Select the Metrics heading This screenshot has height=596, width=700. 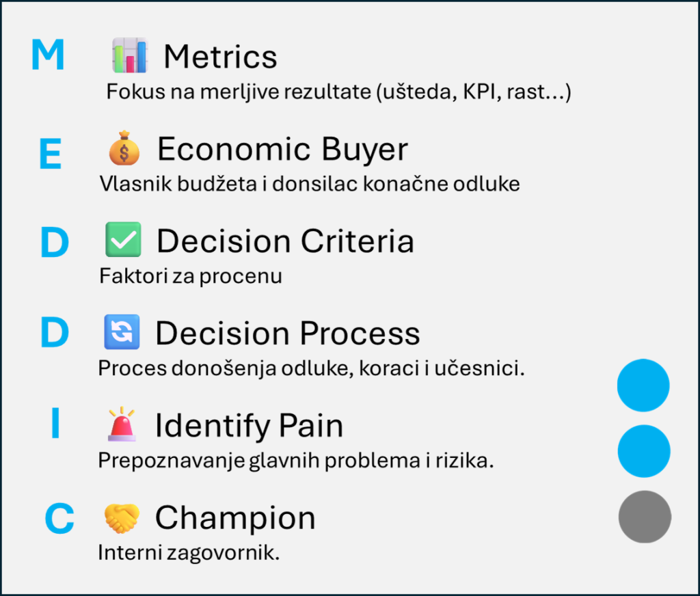[x=220, y=57]
